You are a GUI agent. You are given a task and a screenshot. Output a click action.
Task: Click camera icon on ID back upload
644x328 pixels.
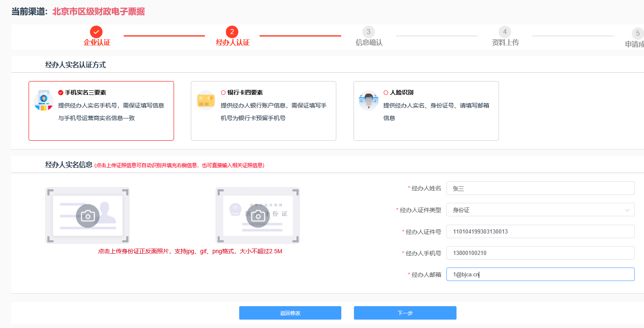[258, 216]
